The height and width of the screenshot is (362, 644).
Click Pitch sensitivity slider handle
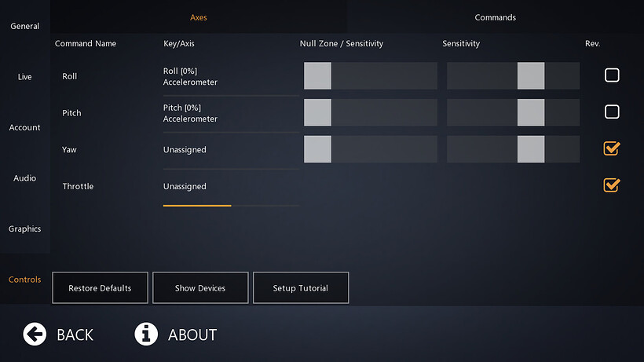click(531, 112)
